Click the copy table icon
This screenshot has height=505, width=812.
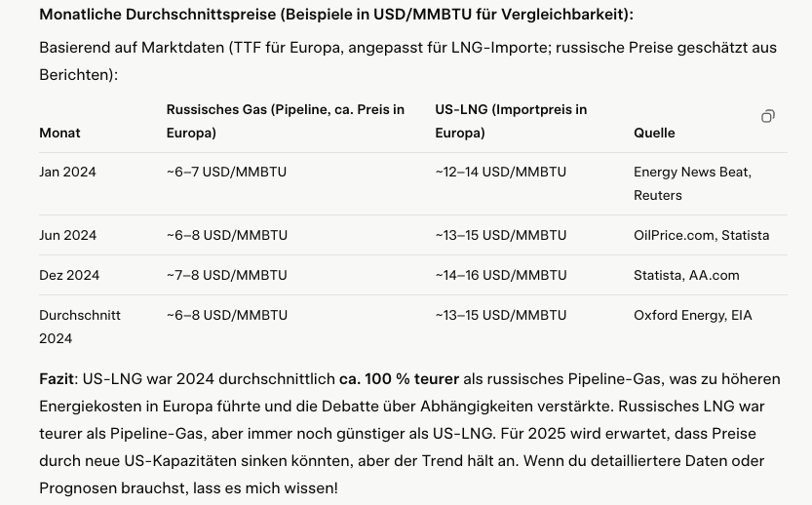[x=768, y=116]
